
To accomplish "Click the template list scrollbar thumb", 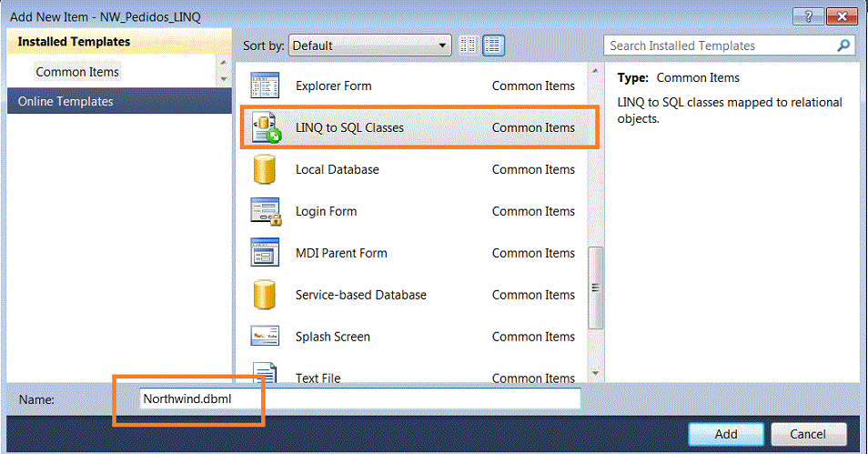I will click(x=596, y=288).
